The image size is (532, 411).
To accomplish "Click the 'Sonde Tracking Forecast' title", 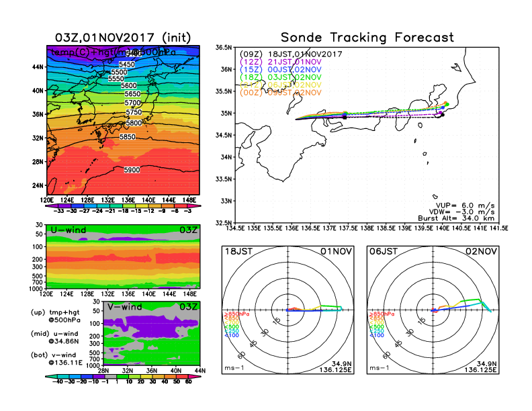I will 367,38.
